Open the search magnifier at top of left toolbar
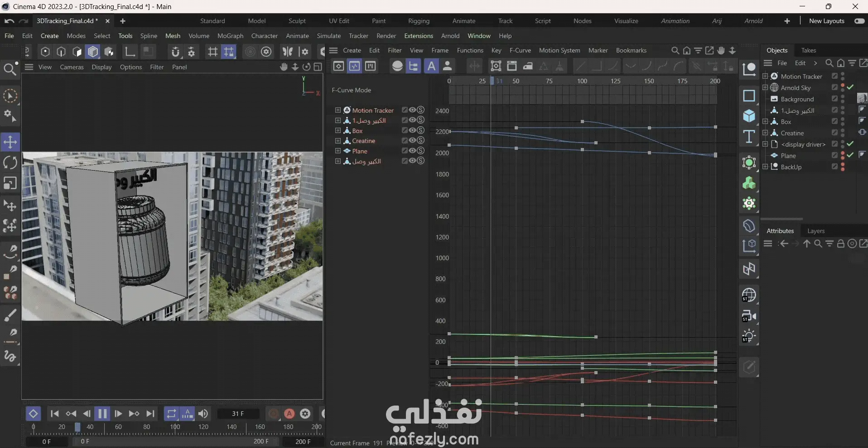Screen dimensions: 868x448 [10, 69]
